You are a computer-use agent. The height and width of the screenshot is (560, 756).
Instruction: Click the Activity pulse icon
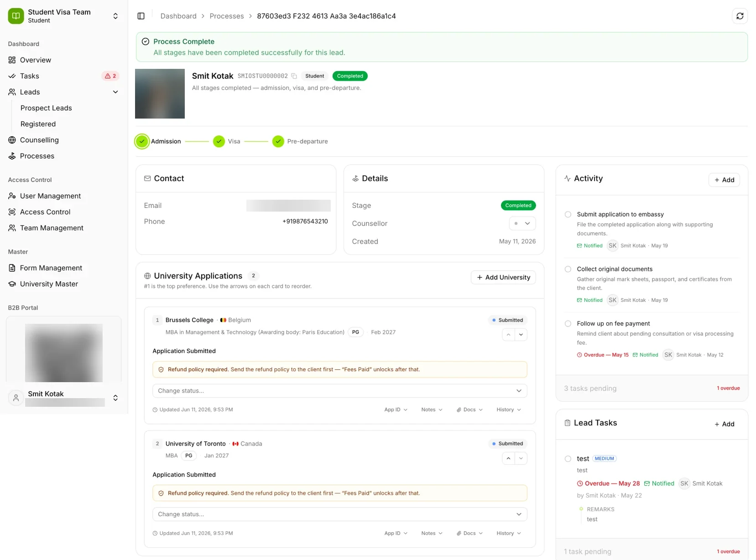[567, 178]
